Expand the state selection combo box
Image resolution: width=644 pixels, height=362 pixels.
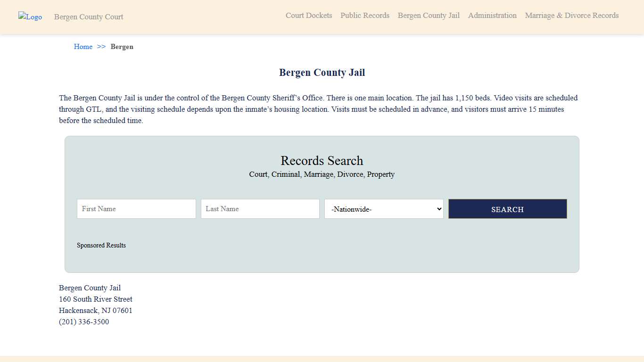click(x=383, y=209)
